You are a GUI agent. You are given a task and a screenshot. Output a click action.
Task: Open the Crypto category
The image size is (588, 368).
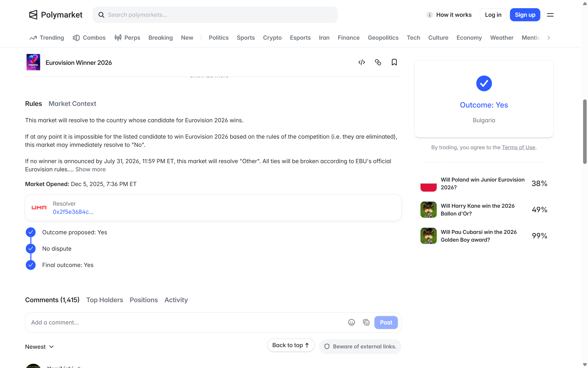click(272, 38)
